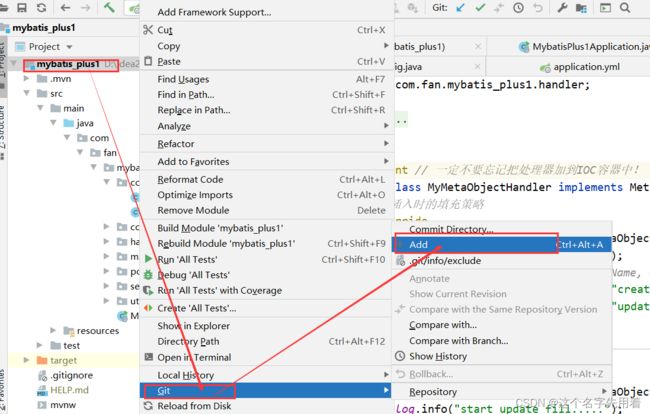Collapse the main folder
Image resolution: width=650 pixels, height=414 pixels.
40,108
